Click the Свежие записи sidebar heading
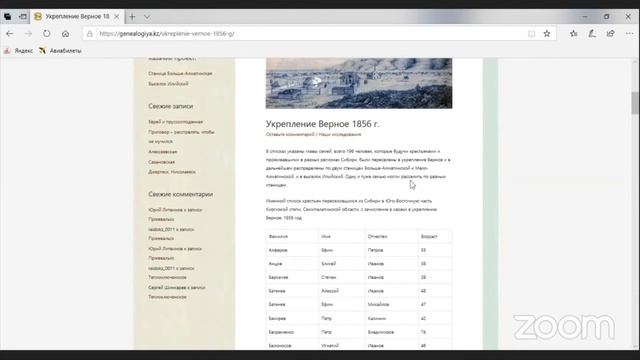This screenshot has height=360, width=640. (171, 106)
